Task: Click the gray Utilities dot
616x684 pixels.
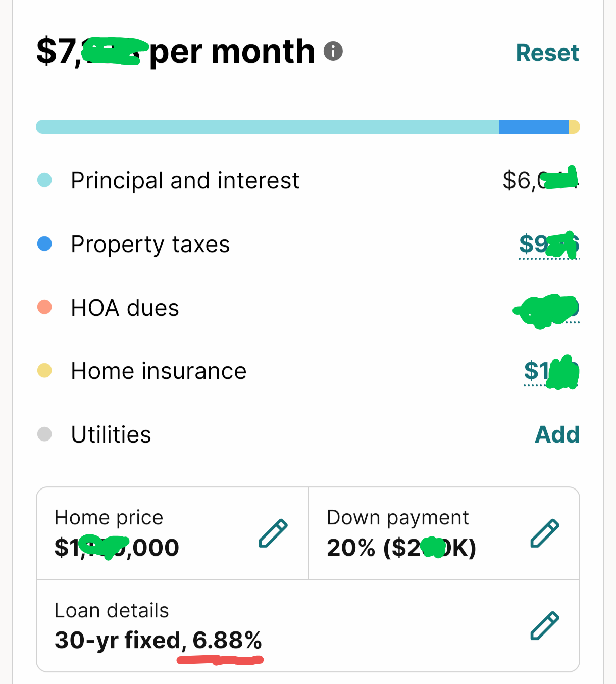Action: pyautogui.click(x=44, y=434)
